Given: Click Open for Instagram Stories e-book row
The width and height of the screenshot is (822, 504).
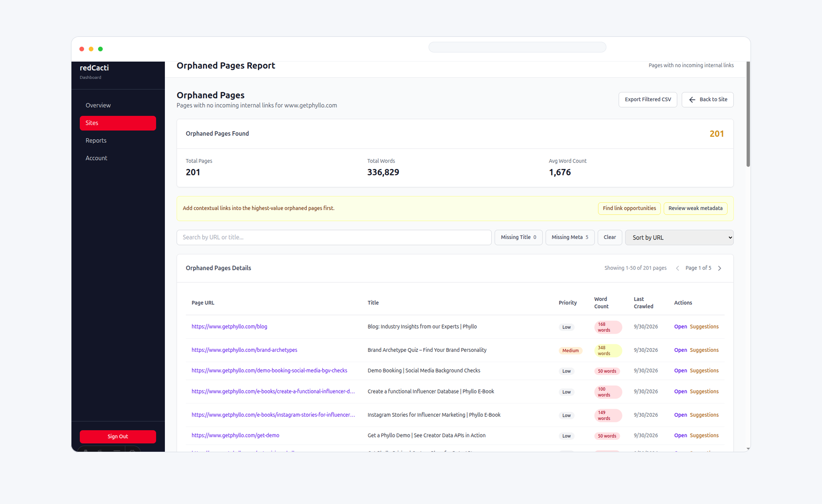Looking at the screenshot, I should [680, 415].
